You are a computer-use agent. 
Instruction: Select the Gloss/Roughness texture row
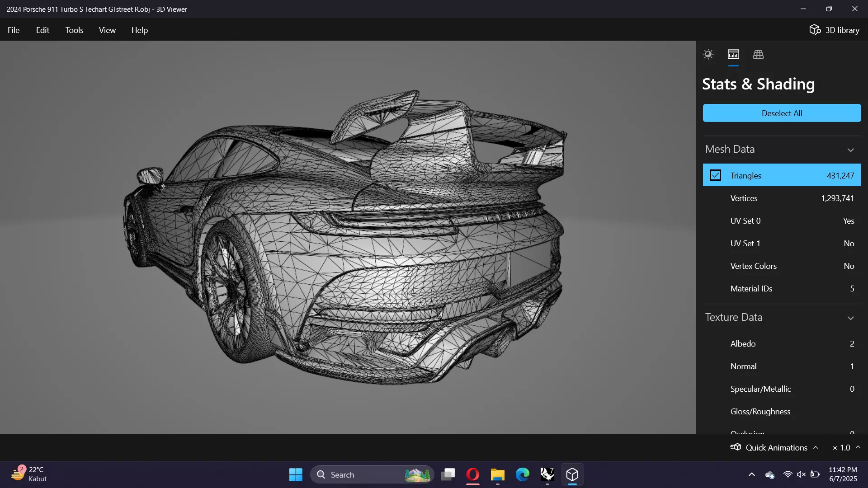[782, 411]
